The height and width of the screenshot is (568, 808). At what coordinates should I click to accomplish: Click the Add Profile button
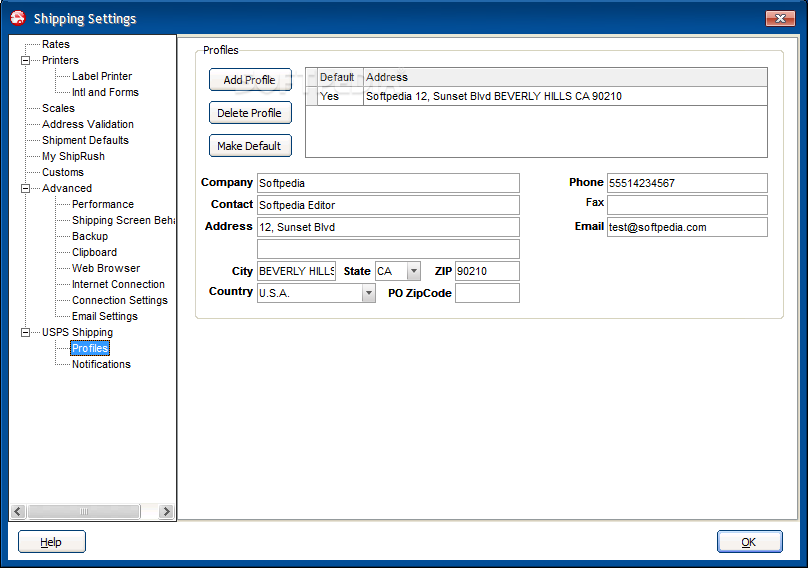250,80
